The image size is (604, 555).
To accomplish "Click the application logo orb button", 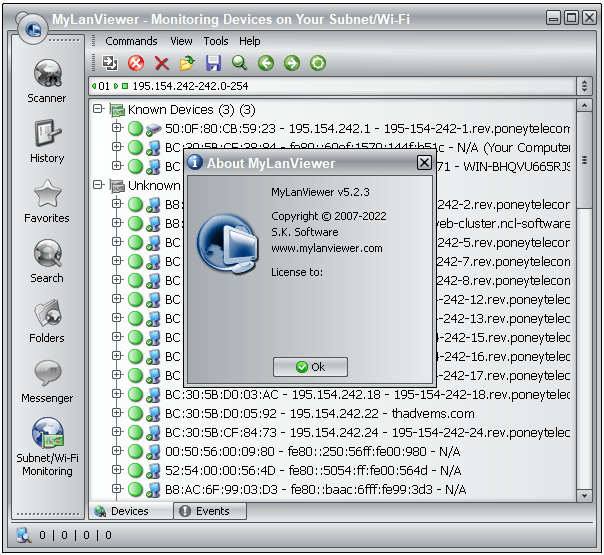I will [33, 29].
